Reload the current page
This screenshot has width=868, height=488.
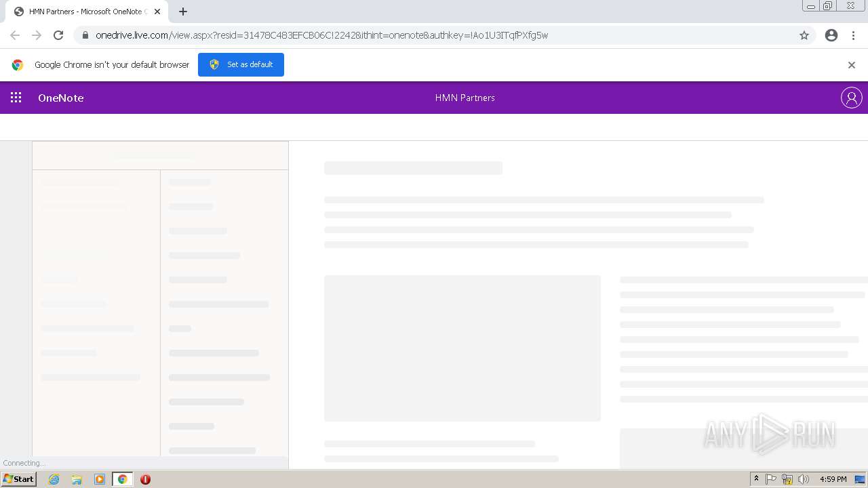pos(58,35)
